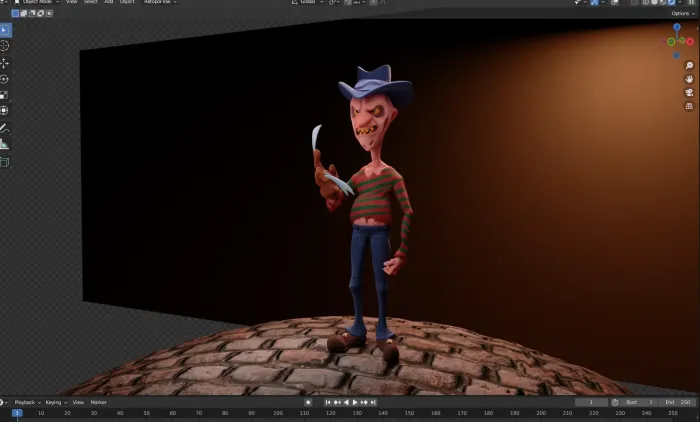The height and width of the screenshot is (422, 700).
Task: Jump to the next keyframe
Action: 364,402
